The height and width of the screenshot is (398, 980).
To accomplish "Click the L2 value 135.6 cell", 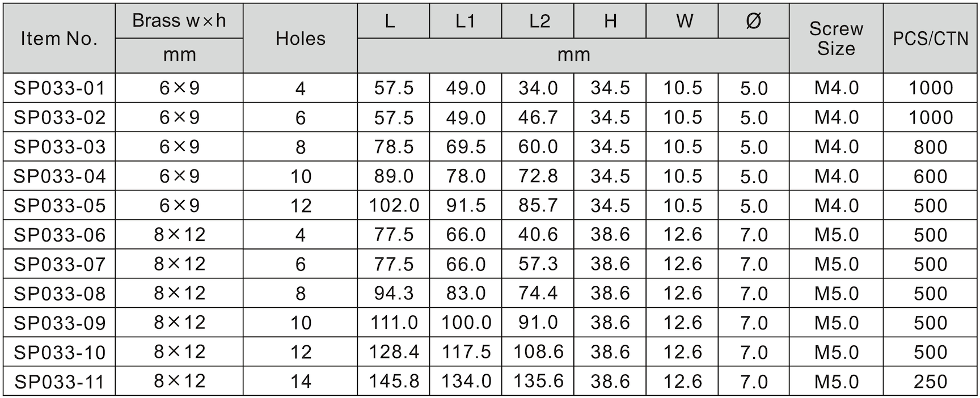I will pyautogui.click(x=538, y=382).
